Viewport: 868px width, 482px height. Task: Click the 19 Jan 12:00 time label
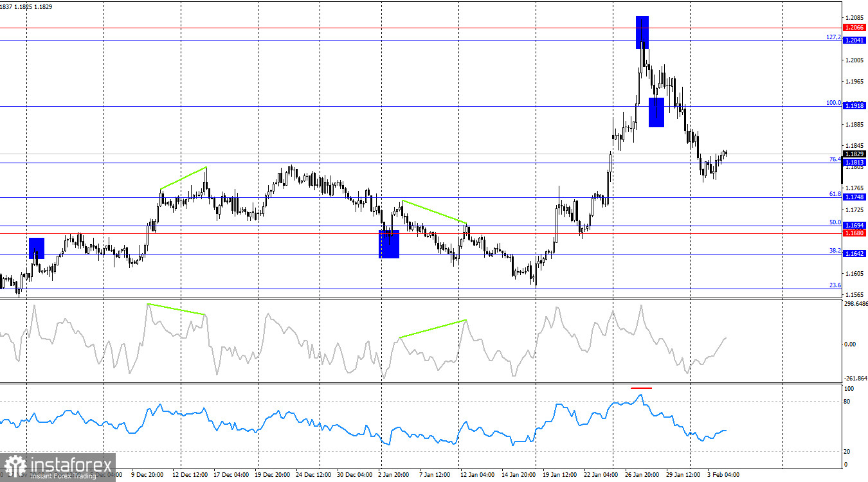561,475
